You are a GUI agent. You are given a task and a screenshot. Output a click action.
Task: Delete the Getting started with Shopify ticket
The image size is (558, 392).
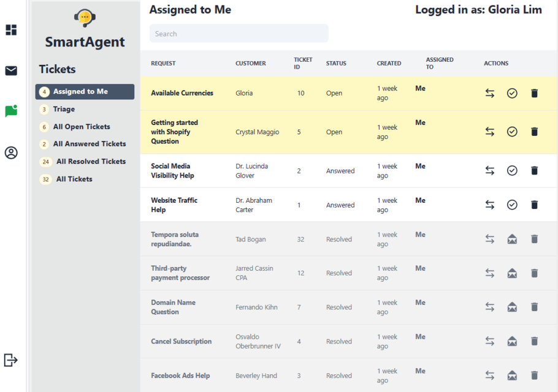534,131
